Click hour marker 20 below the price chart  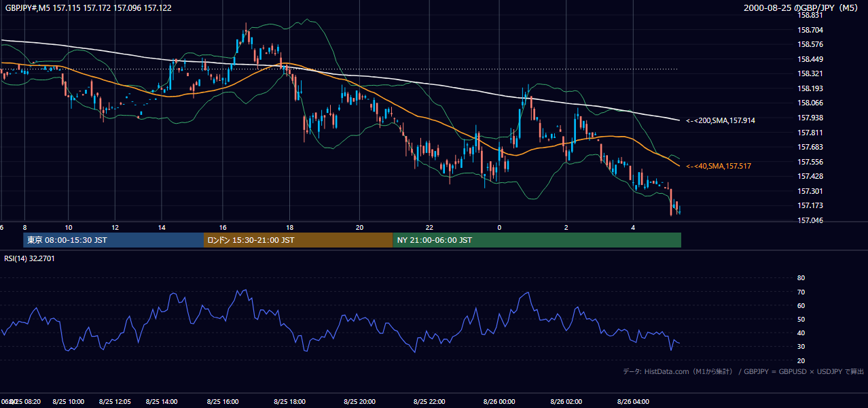pos(360,227)
